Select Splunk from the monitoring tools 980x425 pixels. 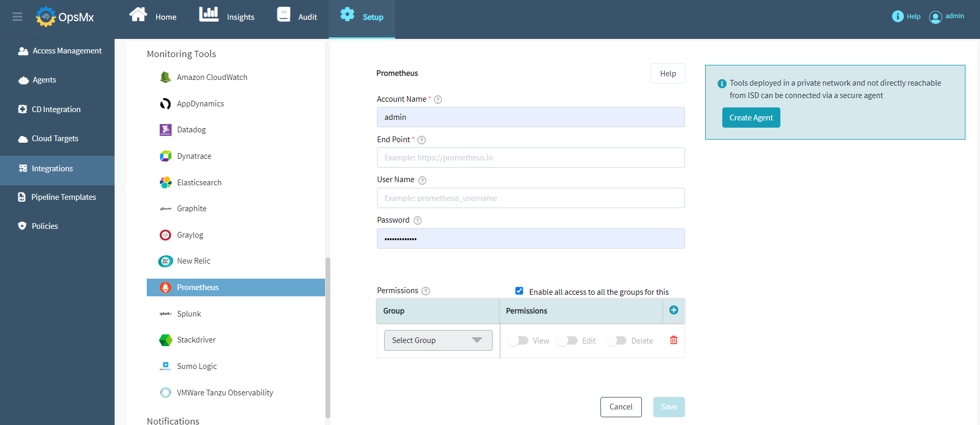click(x=189, y=314)
